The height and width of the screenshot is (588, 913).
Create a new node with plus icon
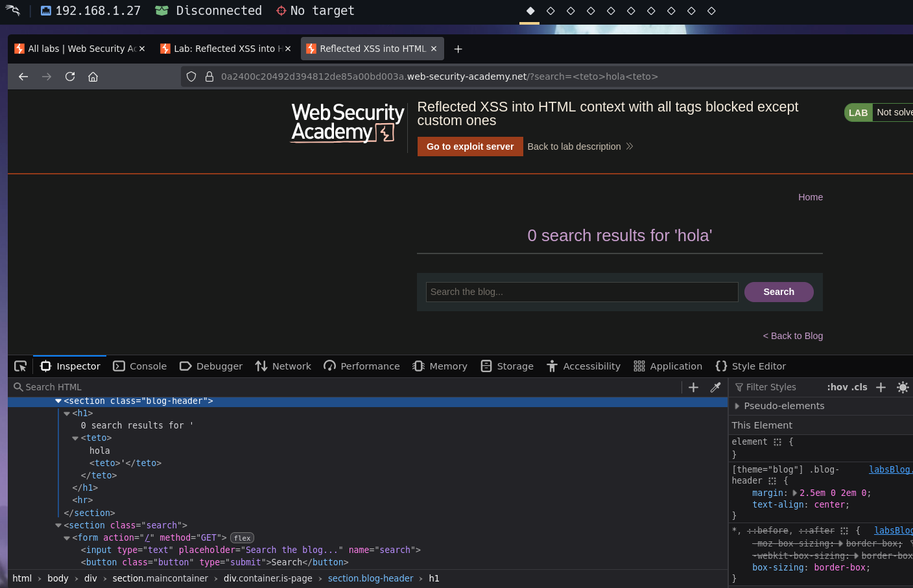[x=693, y=387]
